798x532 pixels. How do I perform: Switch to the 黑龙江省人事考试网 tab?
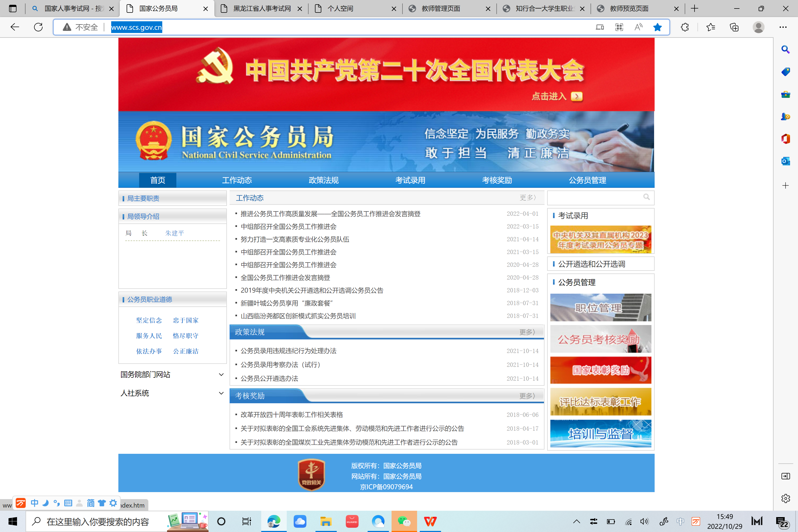[261, 9]
